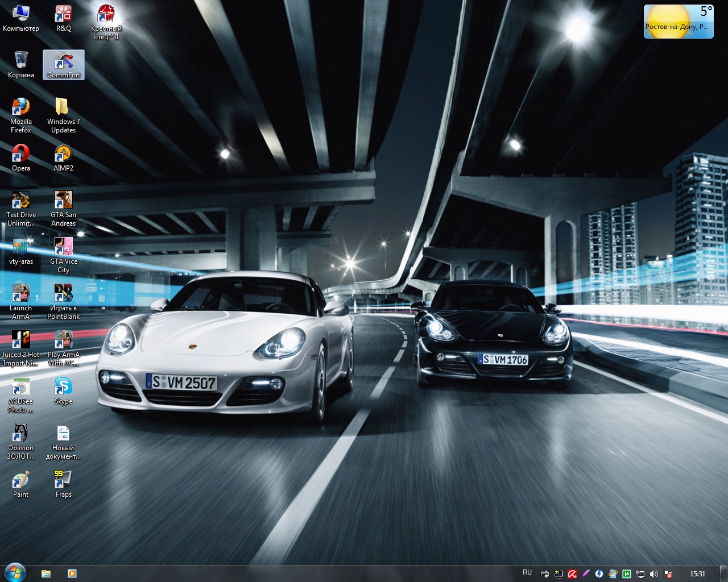Open the Fraps 99 tray icon
This screenshot has height=582, width=728.
click(559, 574)
